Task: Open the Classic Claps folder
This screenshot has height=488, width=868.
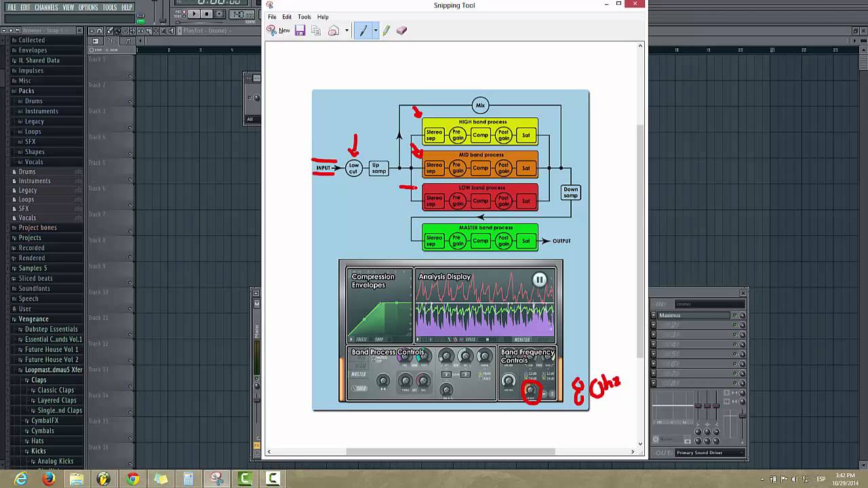Action: (x=56, y=390)
